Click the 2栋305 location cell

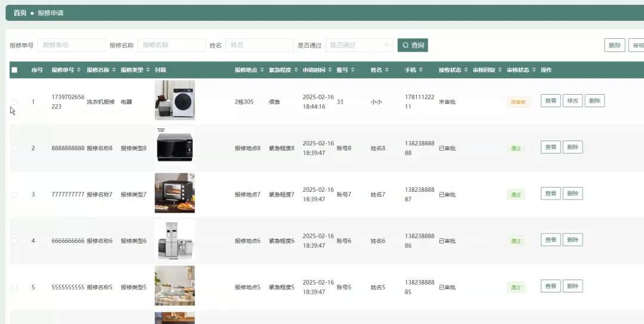[244, 102]
